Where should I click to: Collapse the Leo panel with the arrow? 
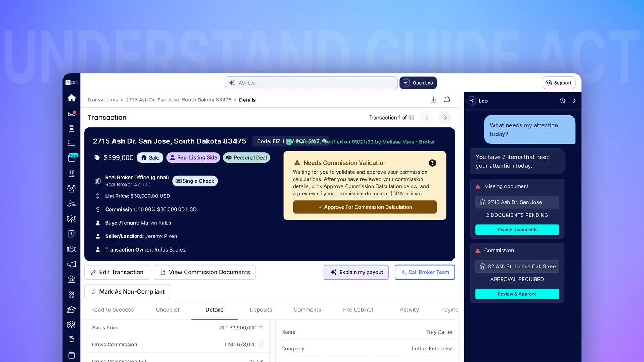click(x=574, y=101)
